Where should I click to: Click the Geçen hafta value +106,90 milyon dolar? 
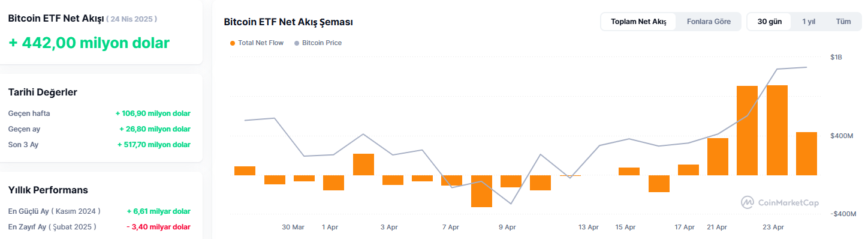tap(153, 113)
